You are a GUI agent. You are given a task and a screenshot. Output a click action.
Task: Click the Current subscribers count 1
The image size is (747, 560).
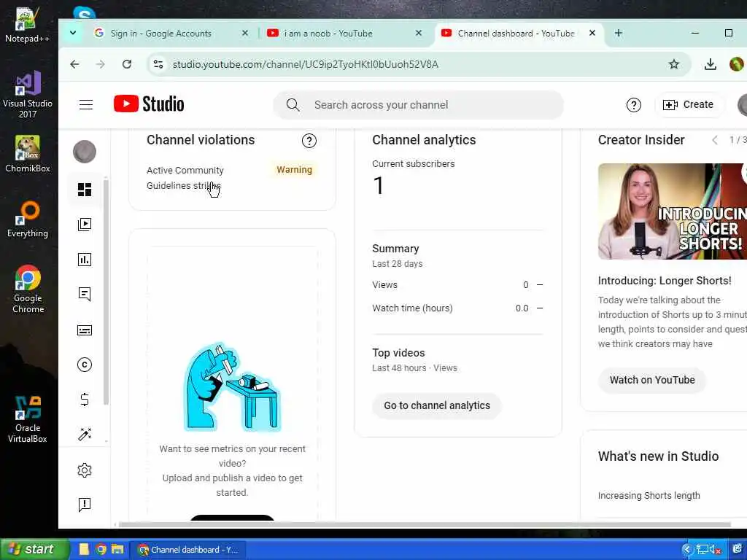[x=379, y=186]
